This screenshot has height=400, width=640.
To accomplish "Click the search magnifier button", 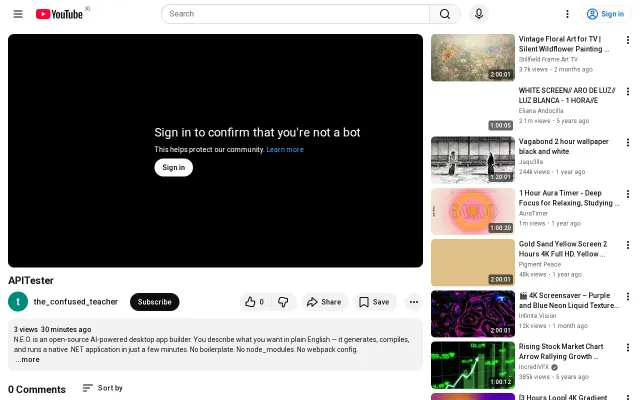I will (445, 14).
